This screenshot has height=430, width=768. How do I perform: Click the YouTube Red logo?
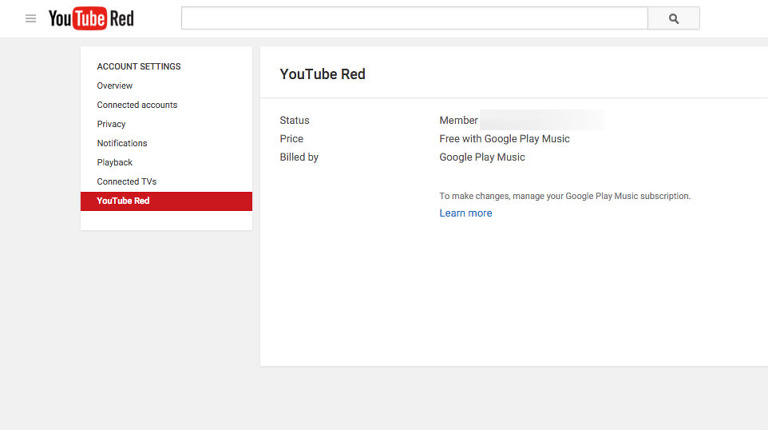(91, 19)
